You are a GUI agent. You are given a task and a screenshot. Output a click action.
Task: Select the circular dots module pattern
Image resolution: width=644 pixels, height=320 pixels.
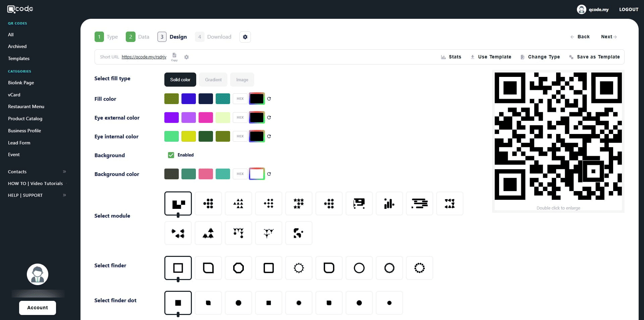pos(208,203)
